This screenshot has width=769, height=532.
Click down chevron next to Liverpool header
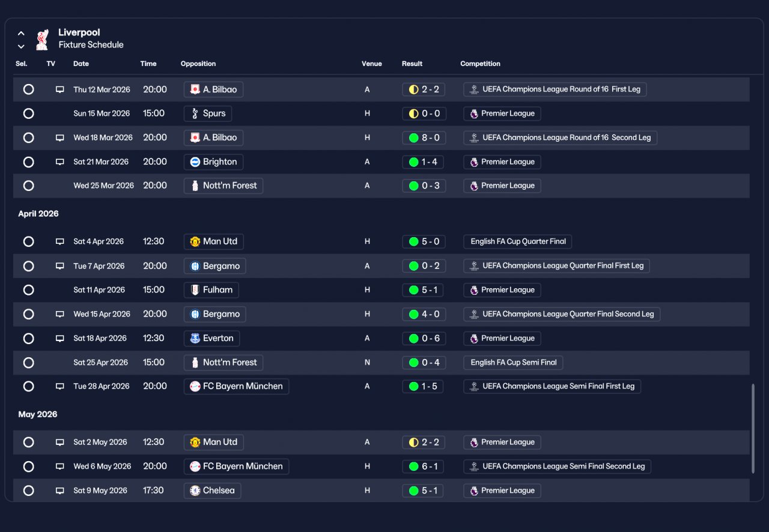21,46
